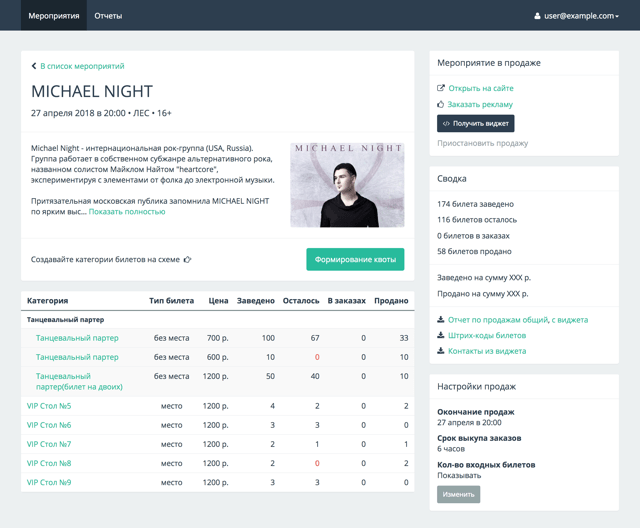Click the download icon by Контакты из виджета
The width and height of the screenshot is (640, 528).
pos(441,351)
